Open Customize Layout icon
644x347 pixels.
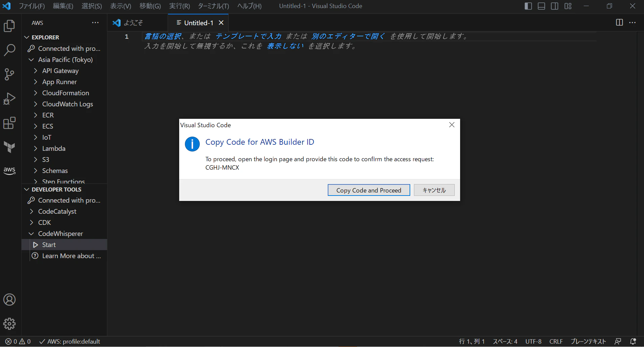pos(568,6)
